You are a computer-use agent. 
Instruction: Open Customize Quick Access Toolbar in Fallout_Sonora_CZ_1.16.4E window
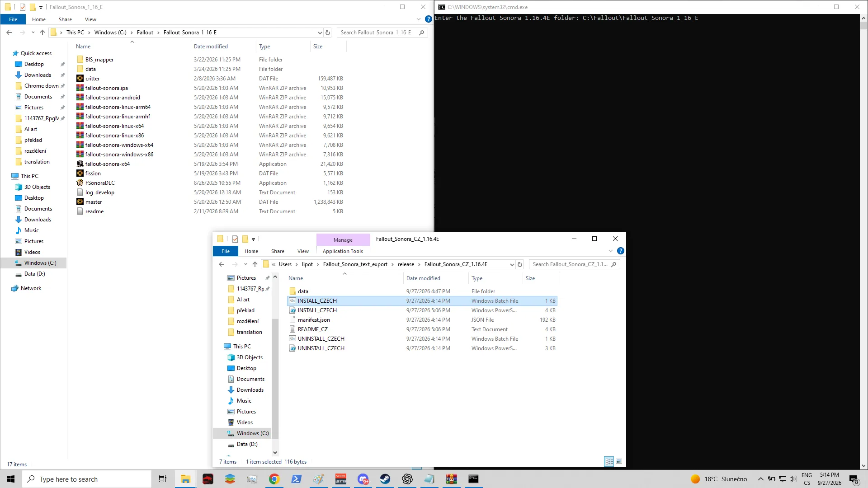point(253,239)
